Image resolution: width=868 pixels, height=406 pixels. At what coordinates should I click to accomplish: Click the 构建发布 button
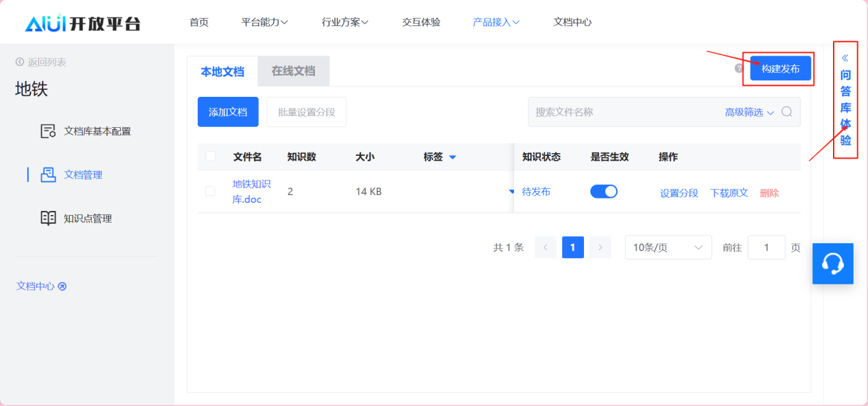pyautogui.click(x=780, y=69)
